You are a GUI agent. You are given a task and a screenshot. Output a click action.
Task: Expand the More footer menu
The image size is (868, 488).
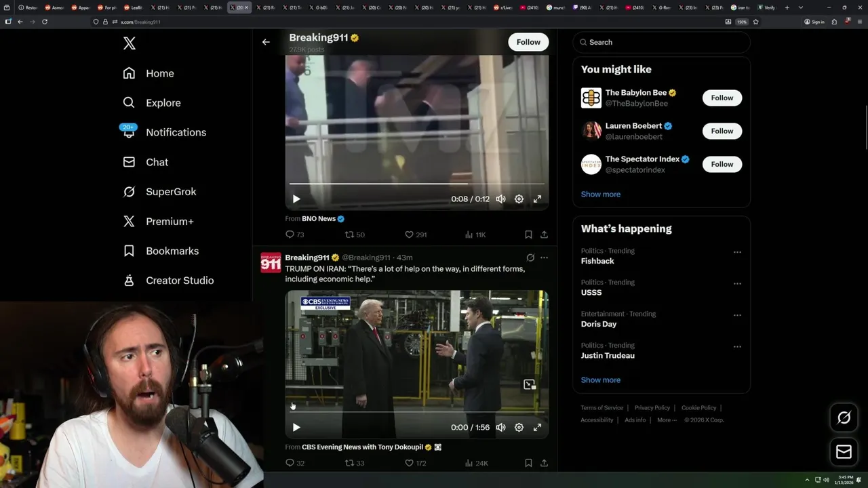click(667, 420)
